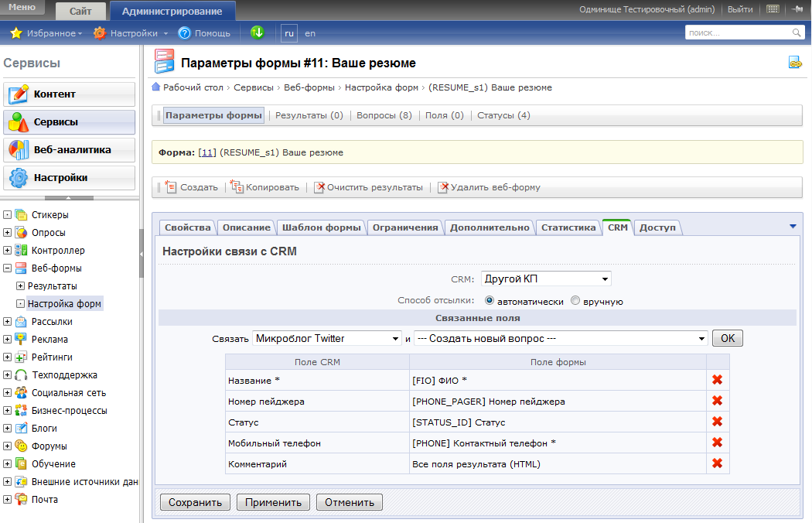Pin the panel using pushpin icon
812x523 pixels.
[797, 9]
